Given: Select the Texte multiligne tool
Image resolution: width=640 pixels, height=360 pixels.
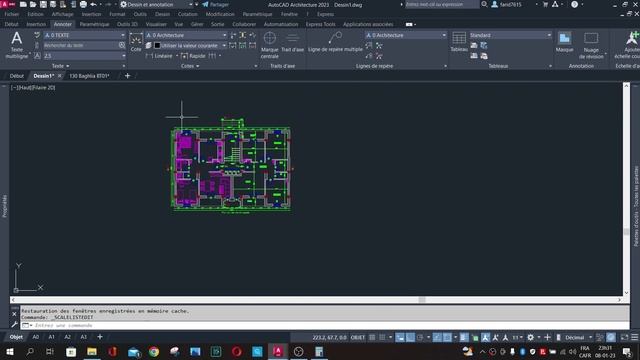Looking at the screenshot, I should tap(17, 44).
